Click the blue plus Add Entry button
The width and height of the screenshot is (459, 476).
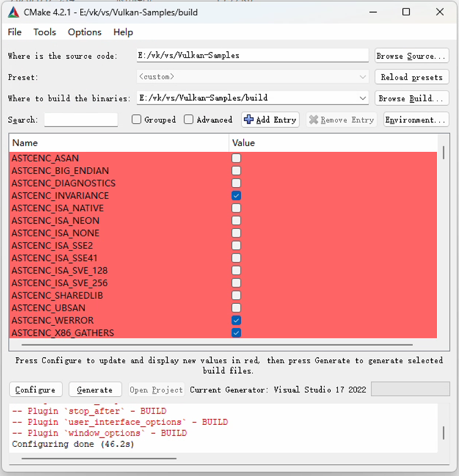click(x=270, y=119)
